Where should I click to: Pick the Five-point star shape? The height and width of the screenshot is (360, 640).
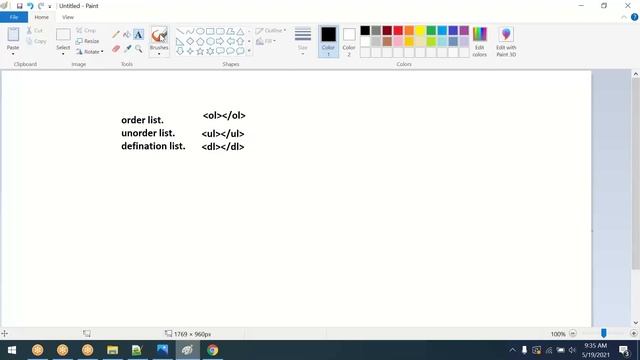click(200, 51)
